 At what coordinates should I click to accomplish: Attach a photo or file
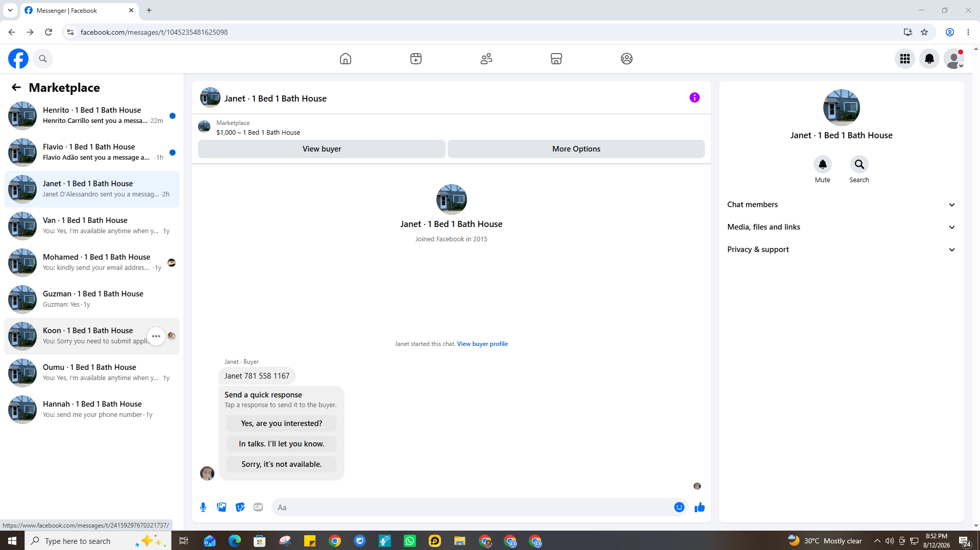coord(222,507)
